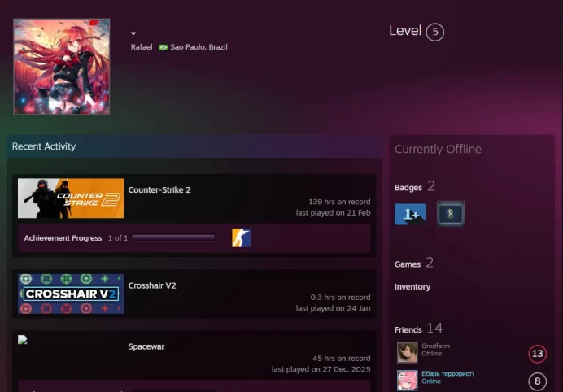Open Grodfarm friend profile name
The image size is (563, 392).
pos(435,346)
